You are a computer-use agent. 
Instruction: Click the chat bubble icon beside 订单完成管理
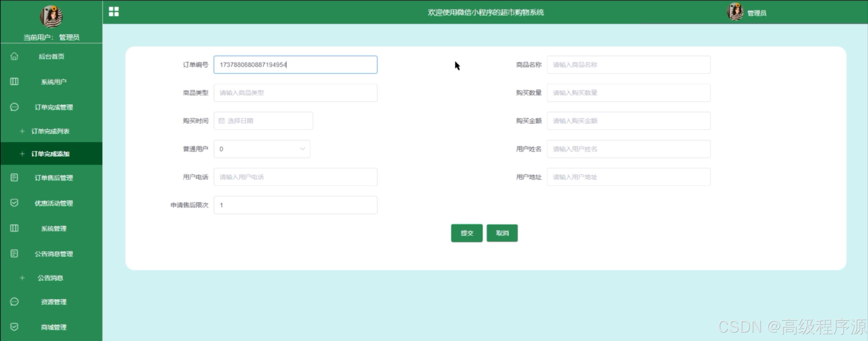(14, 107)
